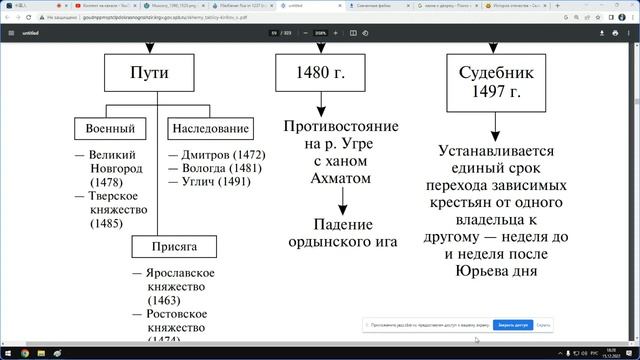Switch the 'РУС' input language
The width and height of the screenshot is (640, 360).
595,353
